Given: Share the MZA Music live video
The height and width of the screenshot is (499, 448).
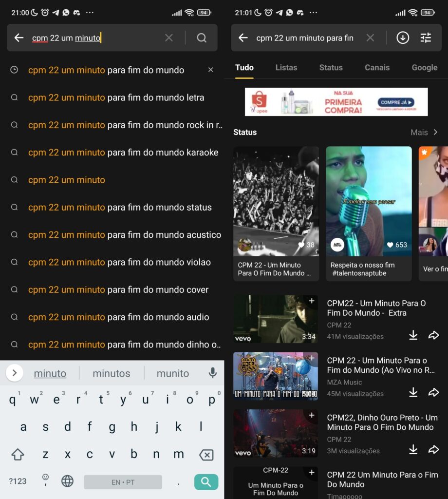Looking at the screenshot, I should [x=433, y=392].
